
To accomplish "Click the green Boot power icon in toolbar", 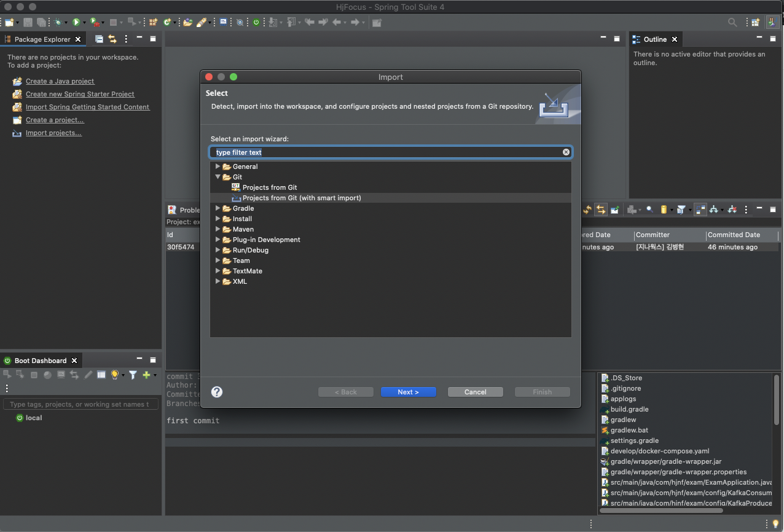I will pos(256,22).
